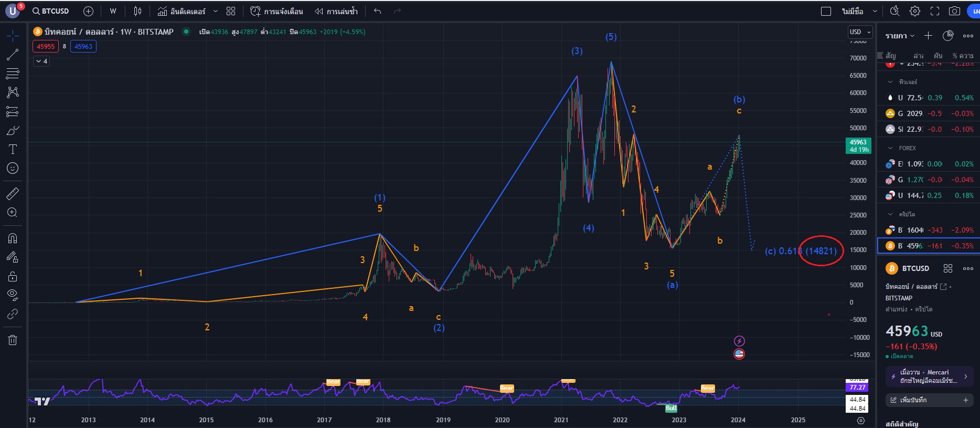Select the text annotation tool

[13, 149]
